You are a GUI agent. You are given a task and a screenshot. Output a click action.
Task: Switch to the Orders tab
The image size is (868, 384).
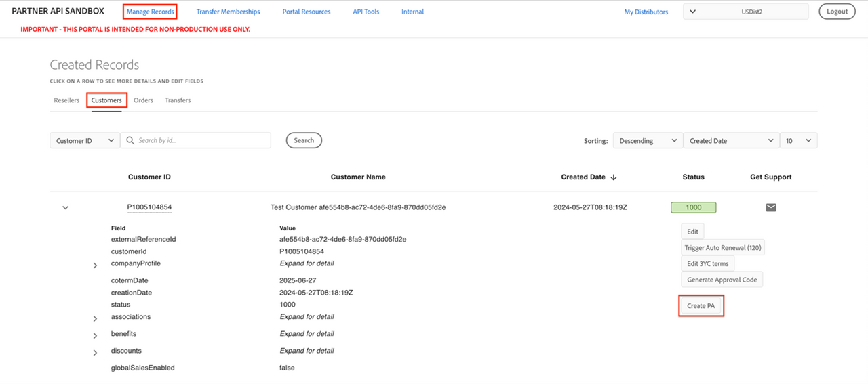coord(143,100)
